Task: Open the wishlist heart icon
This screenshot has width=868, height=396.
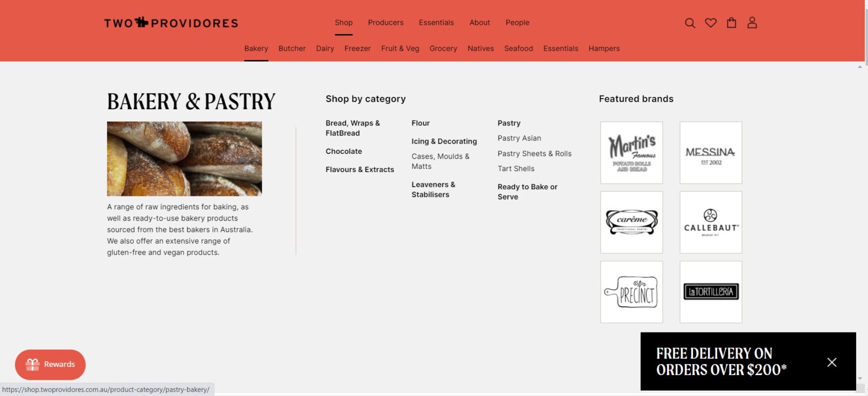Action: (711, 23)
